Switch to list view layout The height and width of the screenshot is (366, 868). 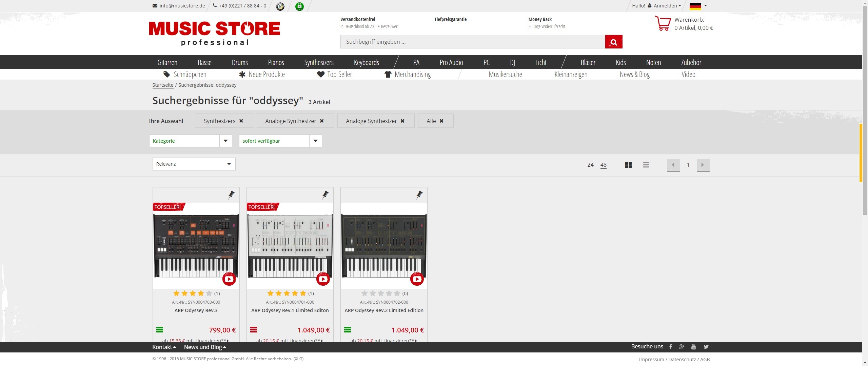click(646, 165)
